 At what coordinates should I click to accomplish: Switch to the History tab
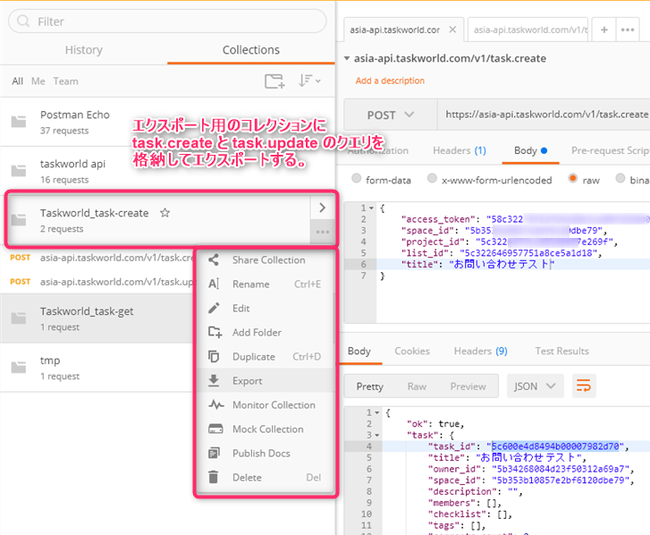84,50
